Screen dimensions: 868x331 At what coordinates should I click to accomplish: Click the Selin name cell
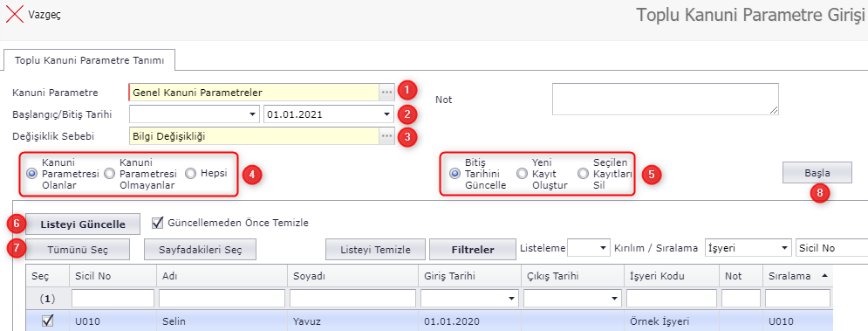point(222,321)
